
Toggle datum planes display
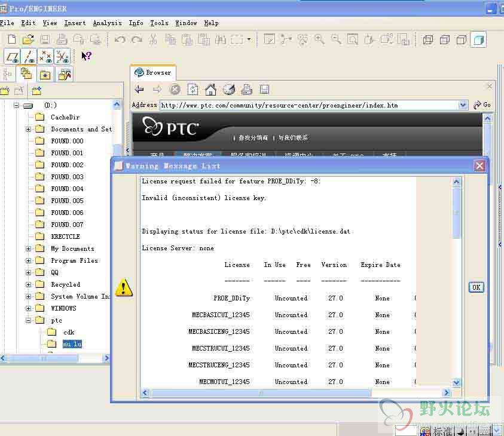pos(12,57)
